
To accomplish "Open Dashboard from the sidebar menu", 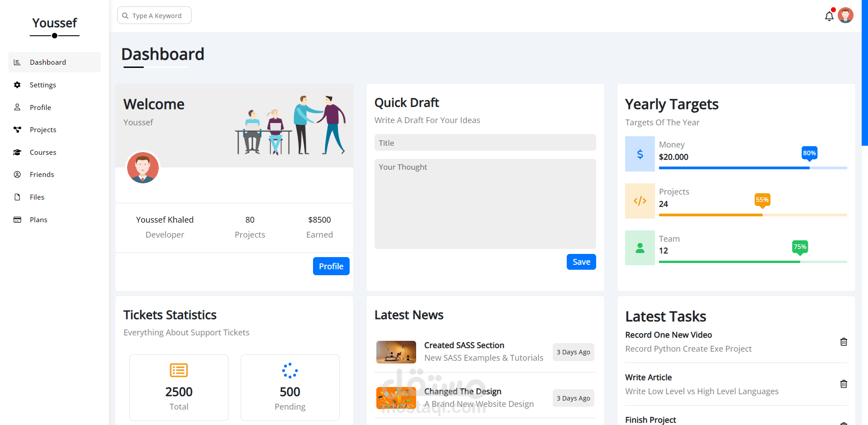I will 54,62.
